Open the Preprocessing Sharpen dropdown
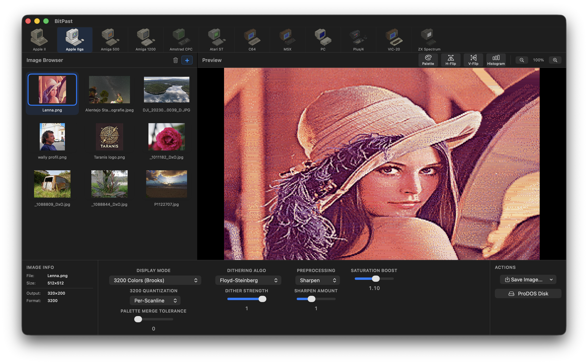The height and width of the screenshot is (364, 588). pos(317,280)
